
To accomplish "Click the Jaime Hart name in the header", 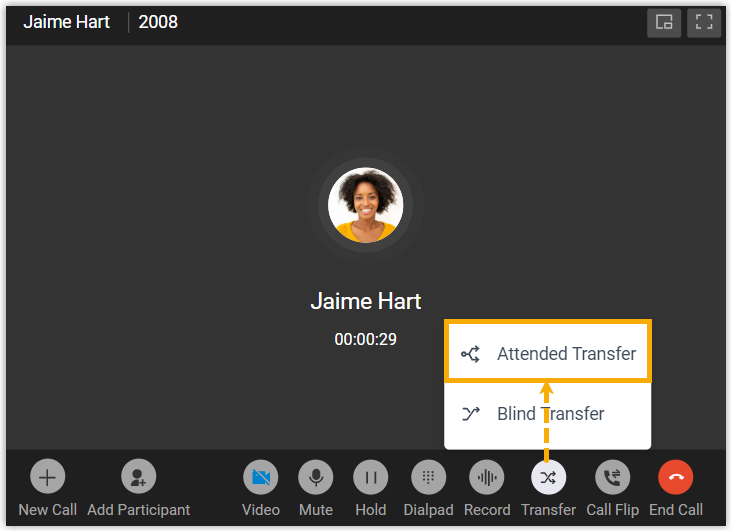I will [66, 22].
